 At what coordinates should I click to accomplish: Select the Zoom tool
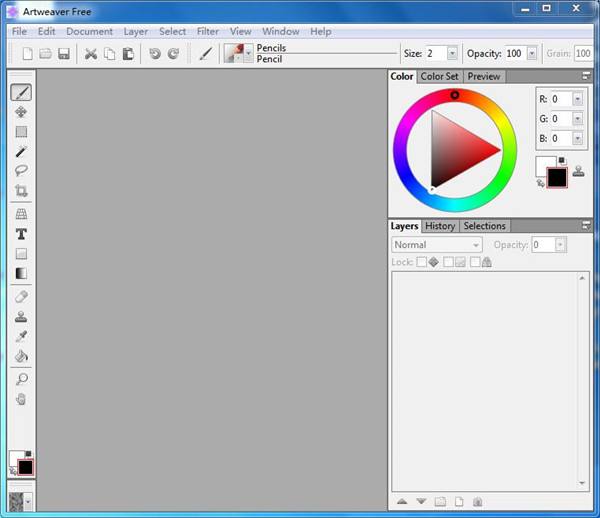[x=21, y=380]
